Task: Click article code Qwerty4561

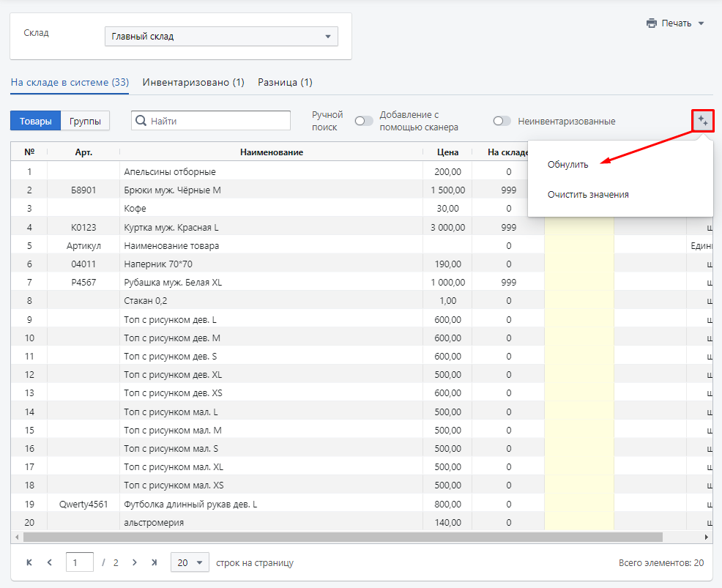Action: click(x=83, y=505)
